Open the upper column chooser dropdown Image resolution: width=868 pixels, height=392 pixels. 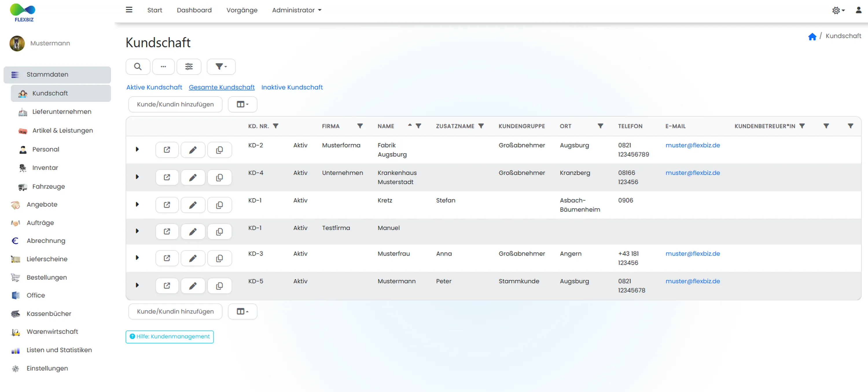click(x=242, y=105)
